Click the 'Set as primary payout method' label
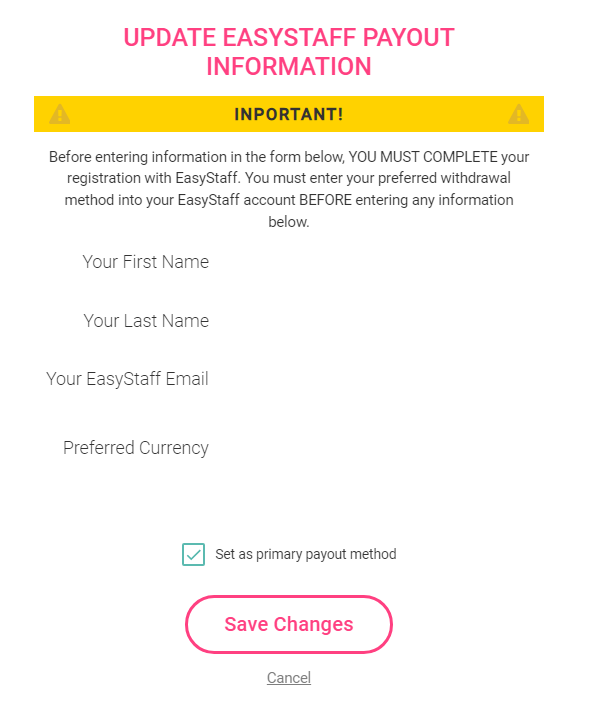 click(x=306, y=554)
